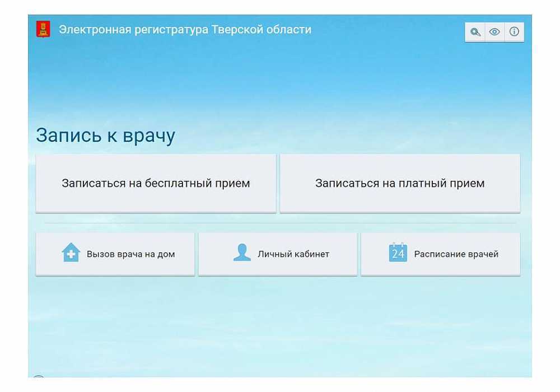The height and width of the screenshot is (392, 560).
Task: Open Вызов врача на дом
Action: point(115,254)
